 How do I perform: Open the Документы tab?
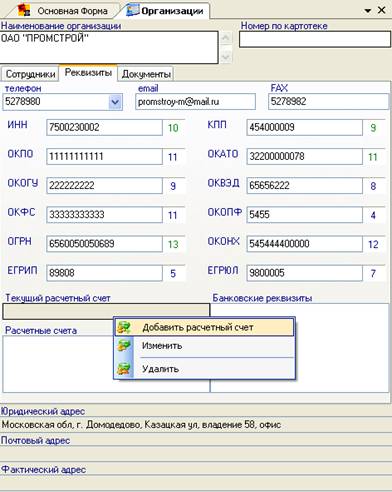click(x=146, y=74)
